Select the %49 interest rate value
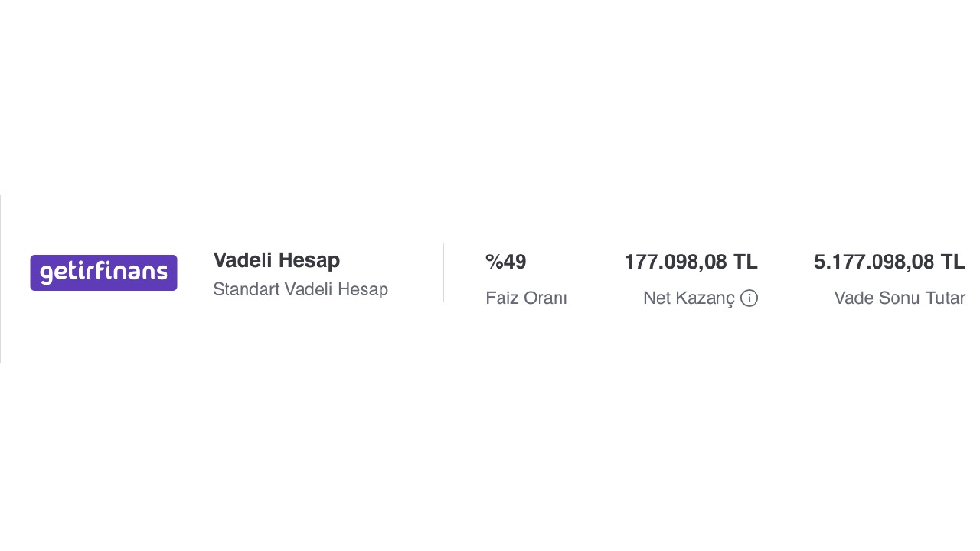Screen dimensions: 980x551 [x=506, y=262]
